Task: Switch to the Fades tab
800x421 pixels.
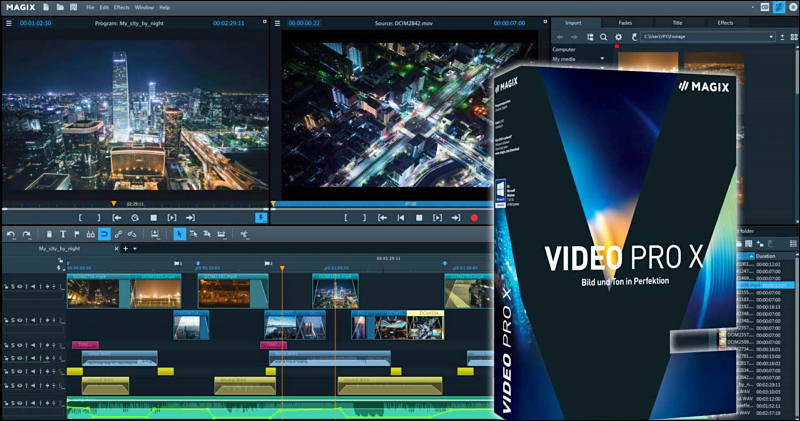Action: (625, 23)
